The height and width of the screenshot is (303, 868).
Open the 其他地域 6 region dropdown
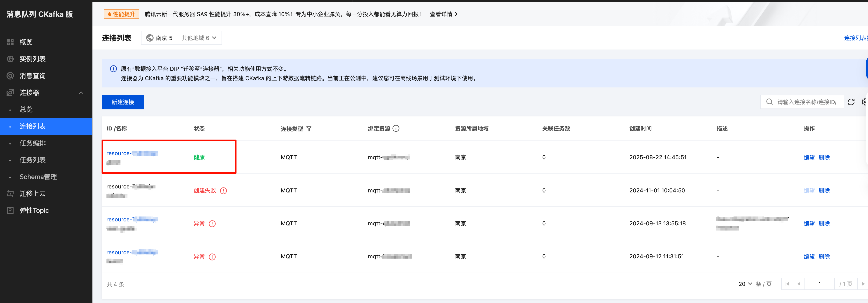click(x=199, y=38)
